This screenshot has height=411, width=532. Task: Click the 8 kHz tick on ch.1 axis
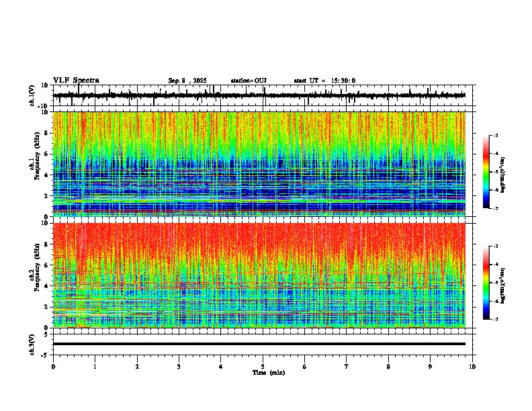click(47, 133)
